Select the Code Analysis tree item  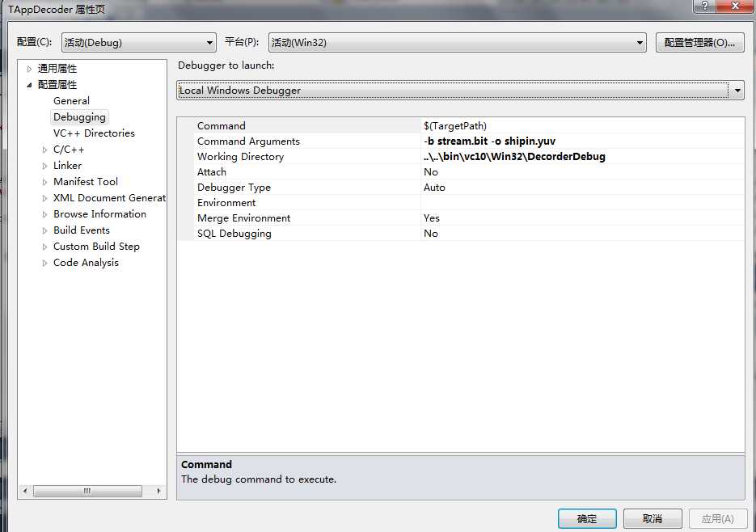[x=86, y=263]
